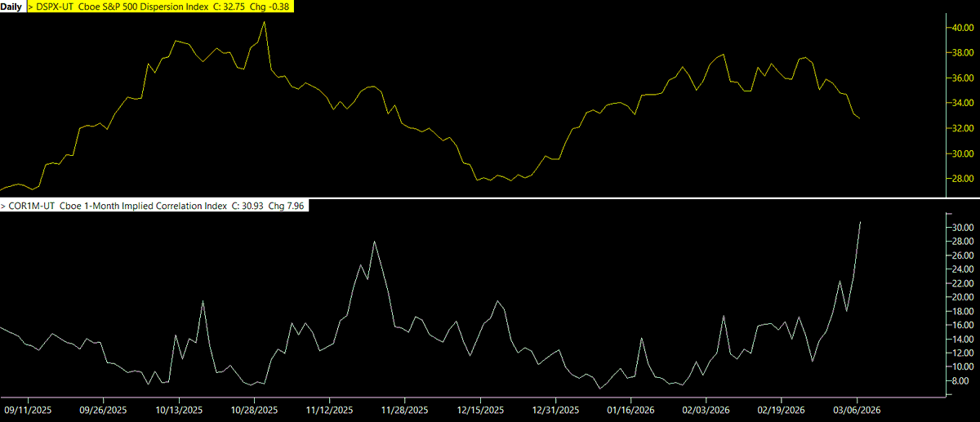This screenshot has height=422, width=980.
Task: Click the 18.00 level on COR1M price axis
Action: [961, 311]
